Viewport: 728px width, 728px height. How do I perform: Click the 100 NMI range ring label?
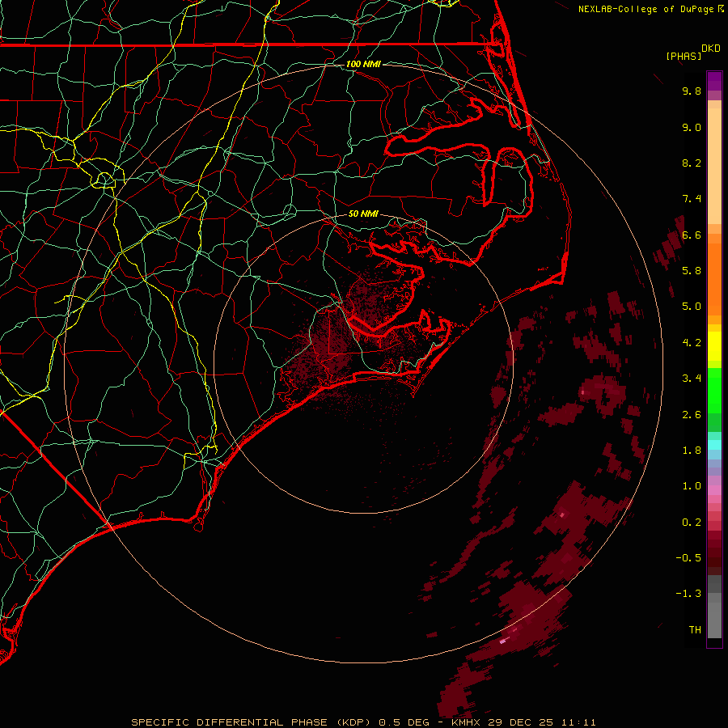[363, 64]
